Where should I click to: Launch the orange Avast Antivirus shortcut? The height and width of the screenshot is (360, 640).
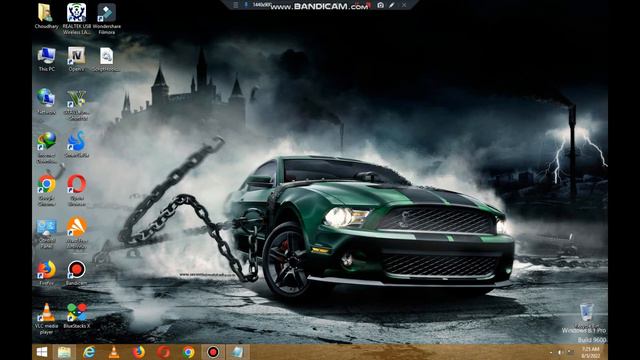coord(76,233)
